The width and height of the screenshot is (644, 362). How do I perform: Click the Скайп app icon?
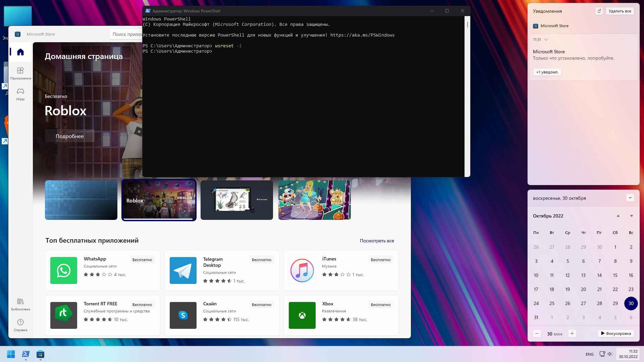click(183, 315)
